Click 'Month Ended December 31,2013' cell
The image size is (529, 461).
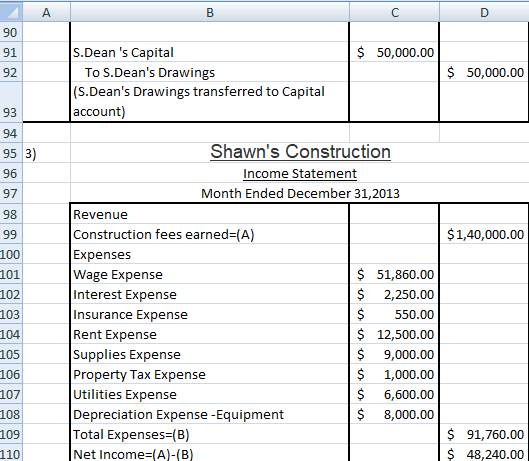tap(300, 193)
